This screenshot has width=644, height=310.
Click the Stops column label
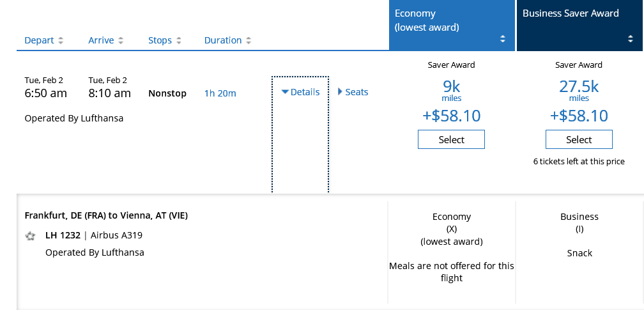tap(160, 40)
